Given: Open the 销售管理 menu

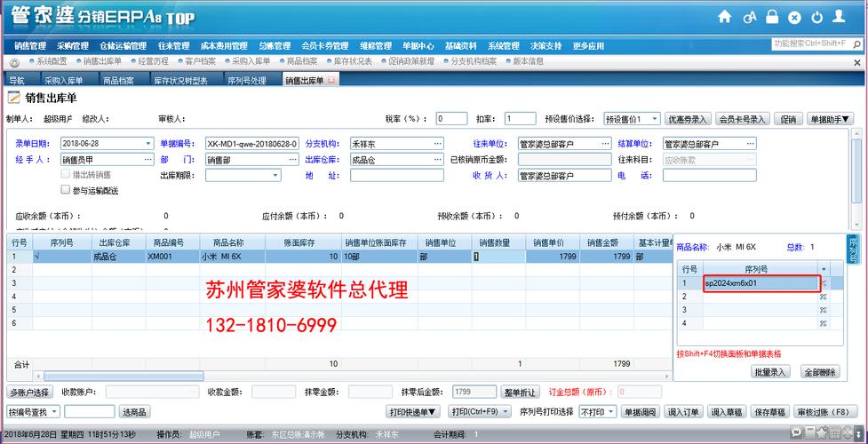Looking at the screenshot, I should coord(30,46).
